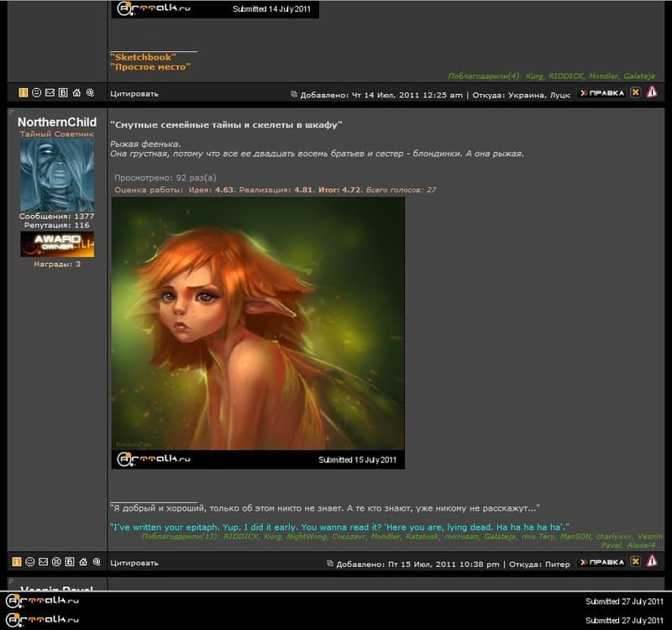672x630 pixels.
Task: Click the @ email icon under NorthernChild's post
Action: click(x=97, y=561)
